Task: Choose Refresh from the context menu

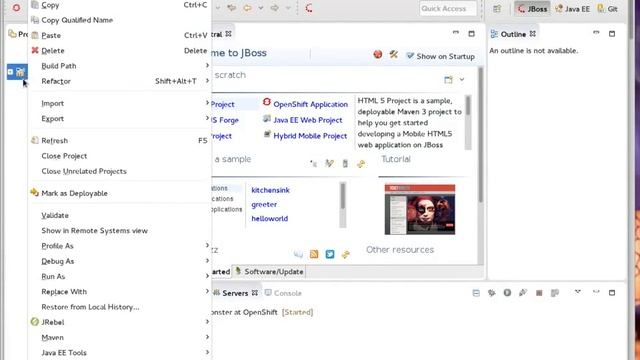Action: tap(119, 140)
